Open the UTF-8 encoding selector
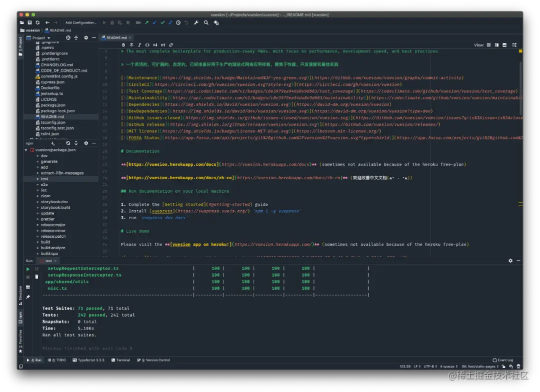This screenshot has width=540, height=392. tap(430, 367)
